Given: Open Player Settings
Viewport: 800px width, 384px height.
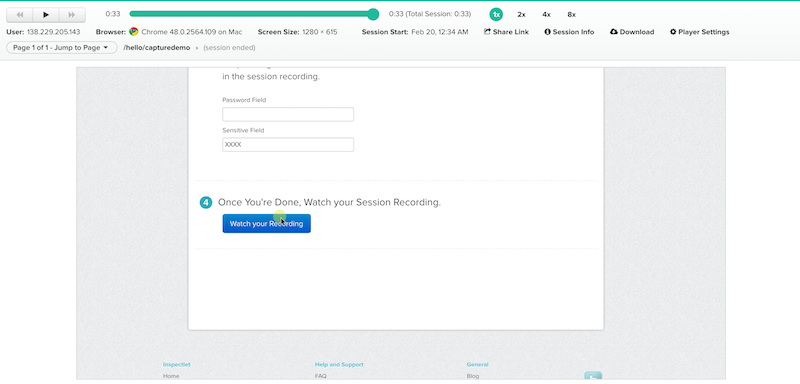Looking at the screenshot, I should coord(699,32).
